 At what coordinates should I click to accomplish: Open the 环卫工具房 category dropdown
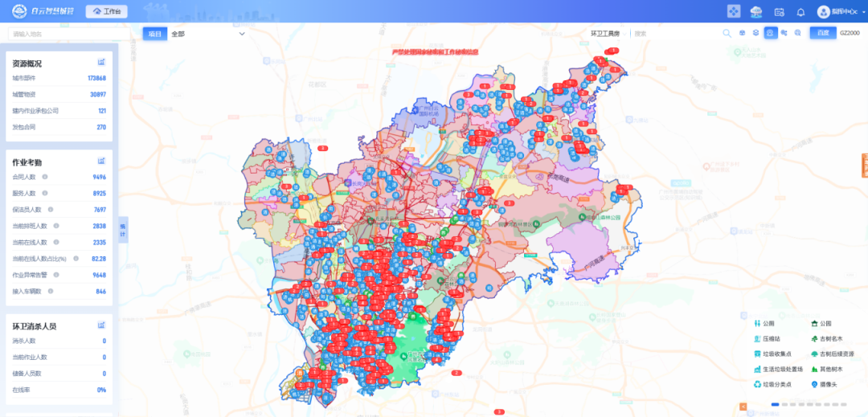coord(607,34)
